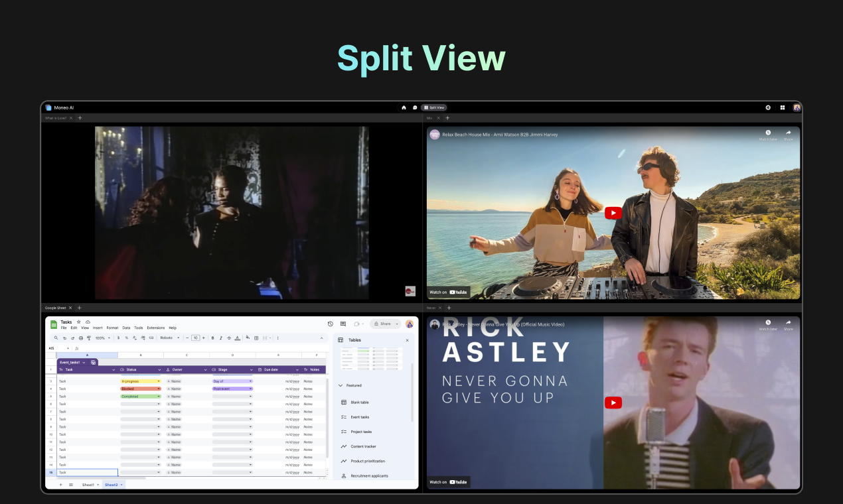
Task: Open the Status column header dropdown
Action: (x=159, y=369)
